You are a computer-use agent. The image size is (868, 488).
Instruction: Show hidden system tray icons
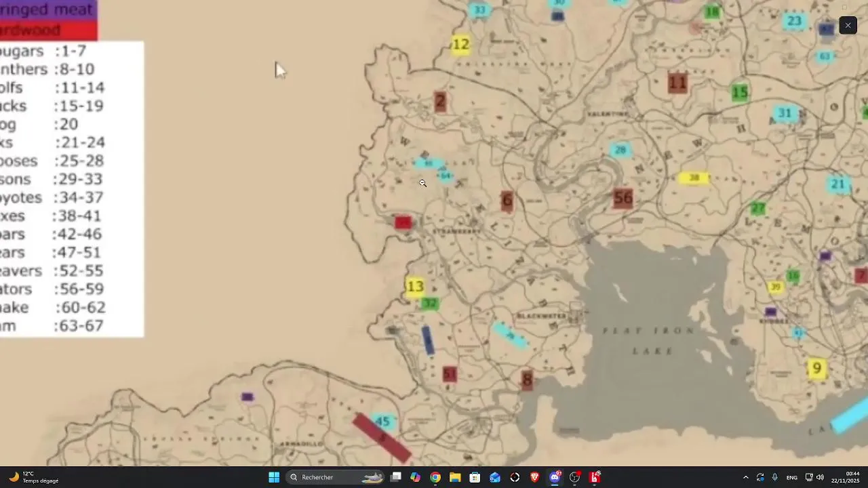[746, 477]
